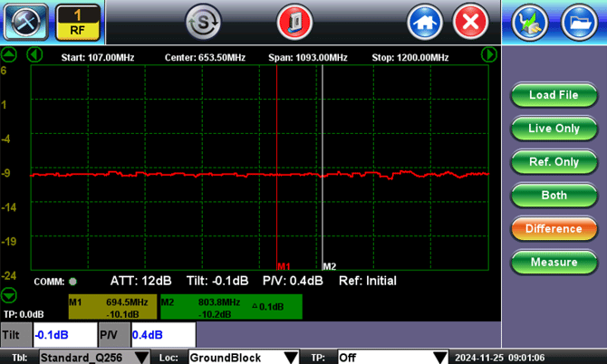Select the red M1 marker line
This screenshot has height=364, width=607.
pyautogui.click(x=277, y=168)
